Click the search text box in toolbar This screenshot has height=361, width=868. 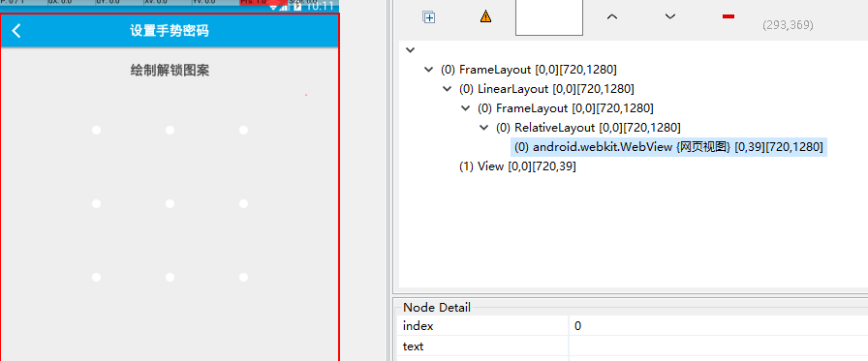(x=548, y=17)
